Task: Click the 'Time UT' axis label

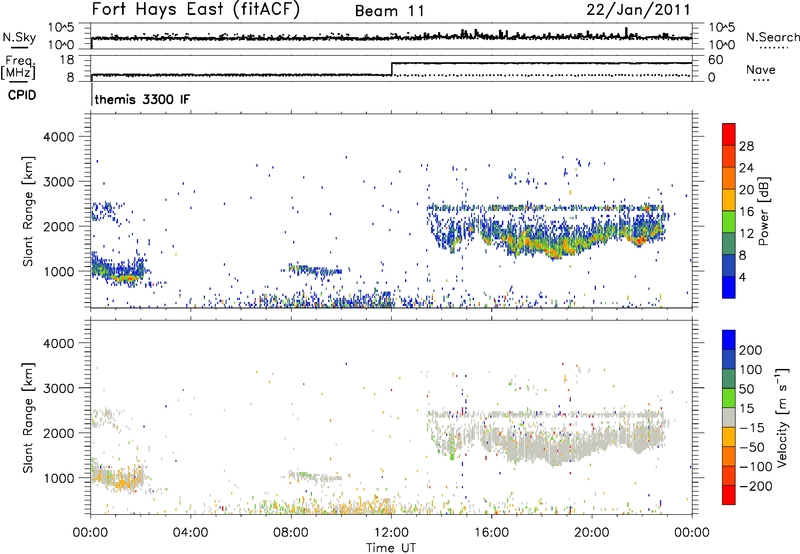Action: point(391,548)
